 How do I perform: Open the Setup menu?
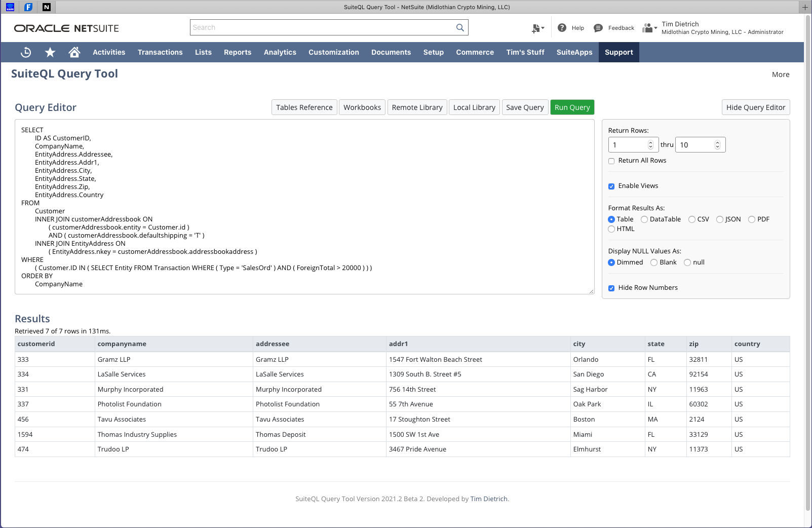(434, 52)
